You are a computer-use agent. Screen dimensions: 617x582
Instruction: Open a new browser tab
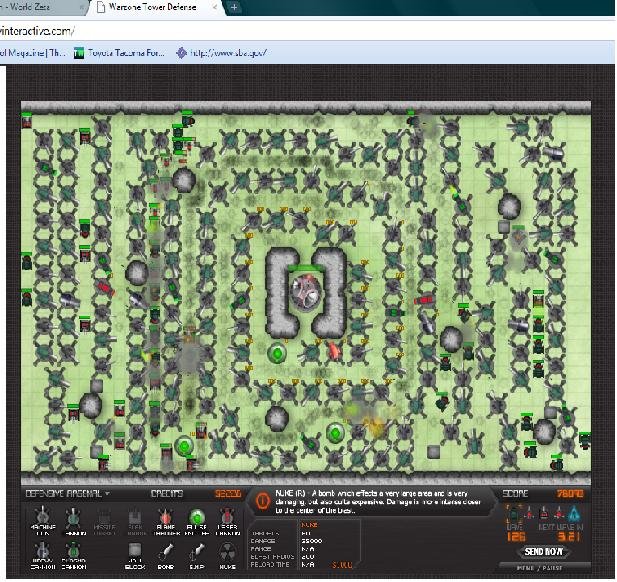[234, 7]
